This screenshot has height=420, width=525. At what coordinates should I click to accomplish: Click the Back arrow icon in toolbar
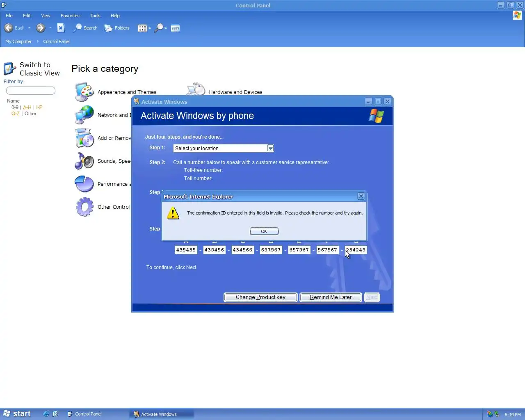click(x=8, y=28)
